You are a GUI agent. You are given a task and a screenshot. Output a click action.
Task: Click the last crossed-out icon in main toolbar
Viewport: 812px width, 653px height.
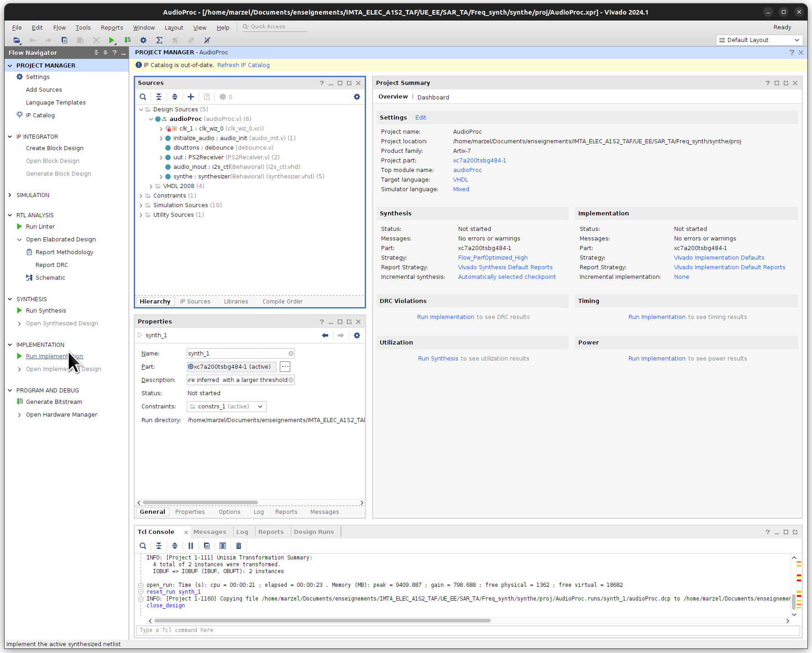pos(207,40)
